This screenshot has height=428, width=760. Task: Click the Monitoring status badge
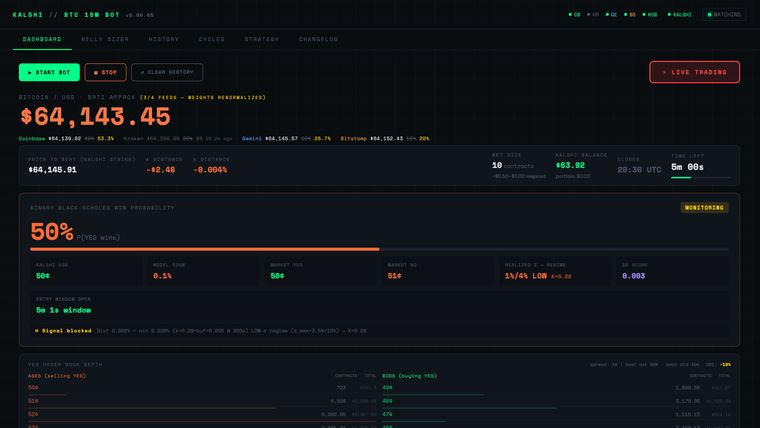(704, 207)
